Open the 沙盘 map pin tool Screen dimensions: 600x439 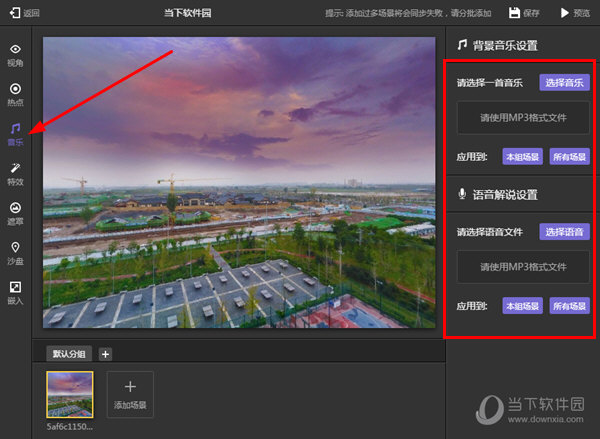[x=15, y=253]
